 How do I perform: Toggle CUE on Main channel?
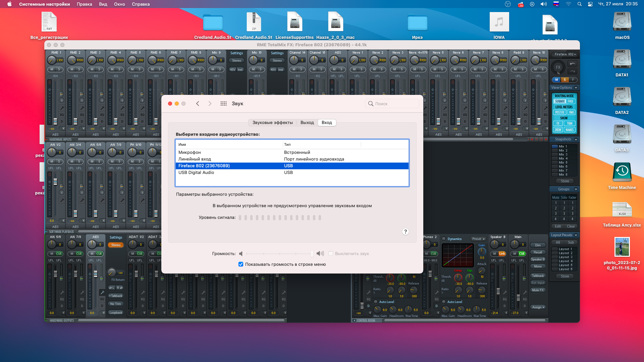(522, 254)
